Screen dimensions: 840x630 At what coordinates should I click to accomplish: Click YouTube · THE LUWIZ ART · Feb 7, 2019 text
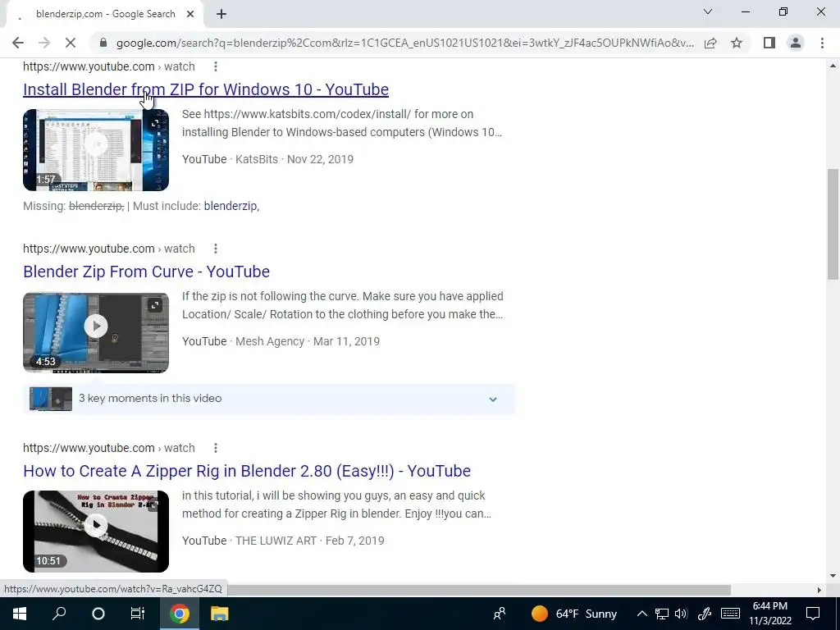point(283,541)
